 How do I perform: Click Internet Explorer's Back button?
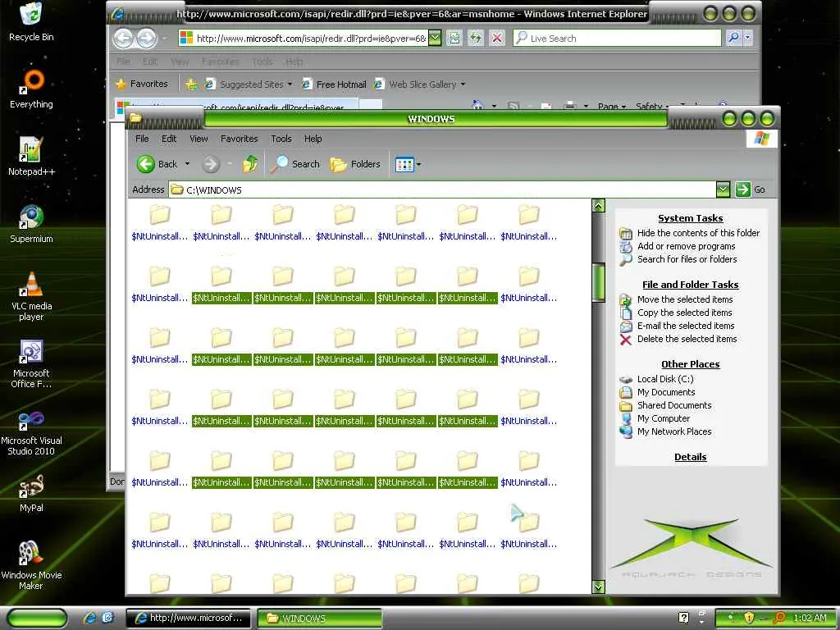[124, 38]
